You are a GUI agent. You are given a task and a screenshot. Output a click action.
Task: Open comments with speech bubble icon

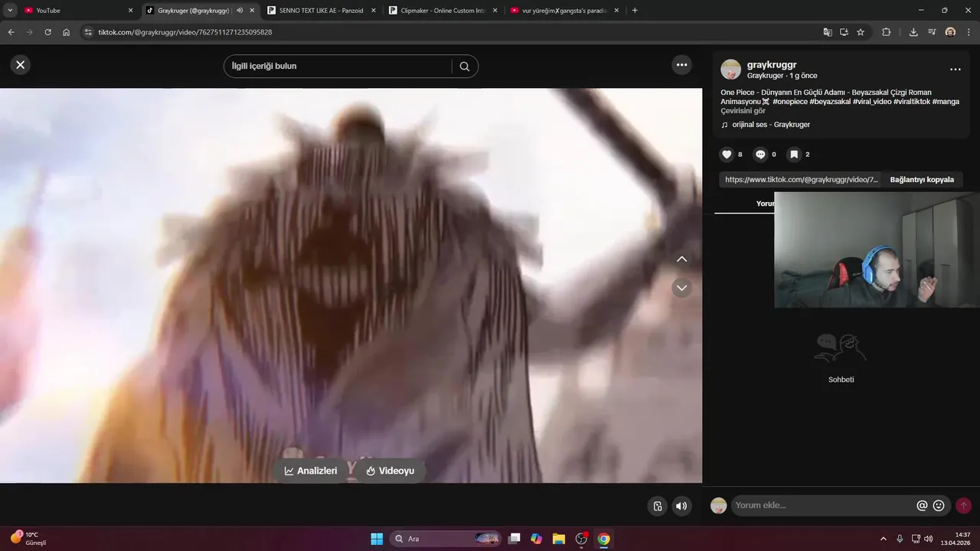click(760, 155)
